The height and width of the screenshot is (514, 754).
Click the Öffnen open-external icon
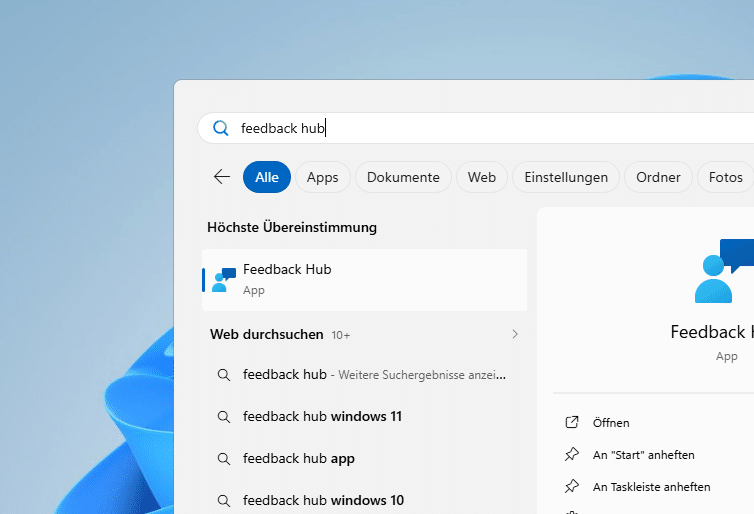572,422
